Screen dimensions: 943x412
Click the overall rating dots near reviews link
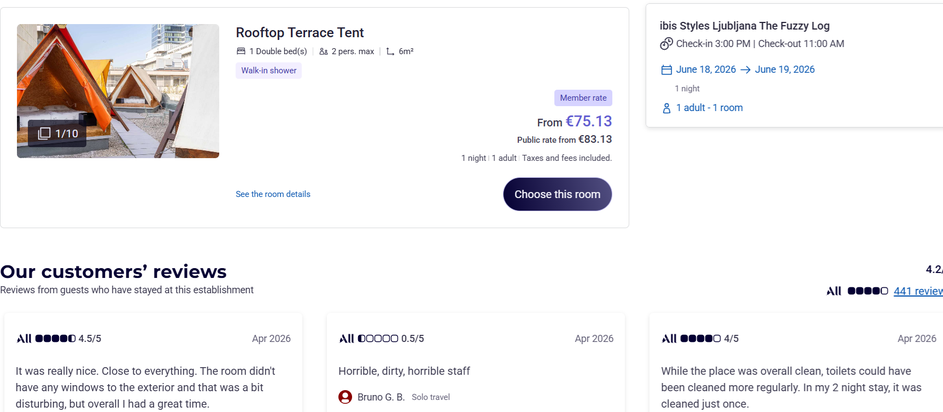(867, 291)
